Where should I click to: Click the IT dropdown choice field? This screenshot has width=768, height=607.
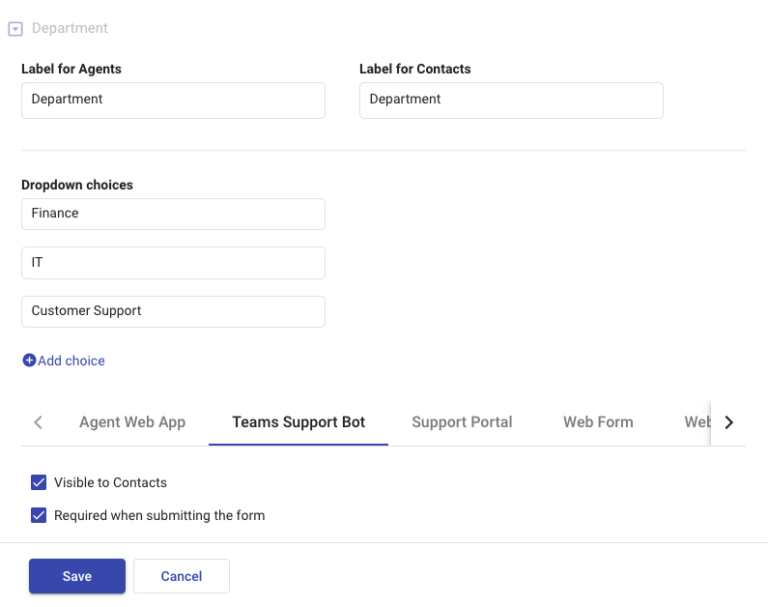173,263
